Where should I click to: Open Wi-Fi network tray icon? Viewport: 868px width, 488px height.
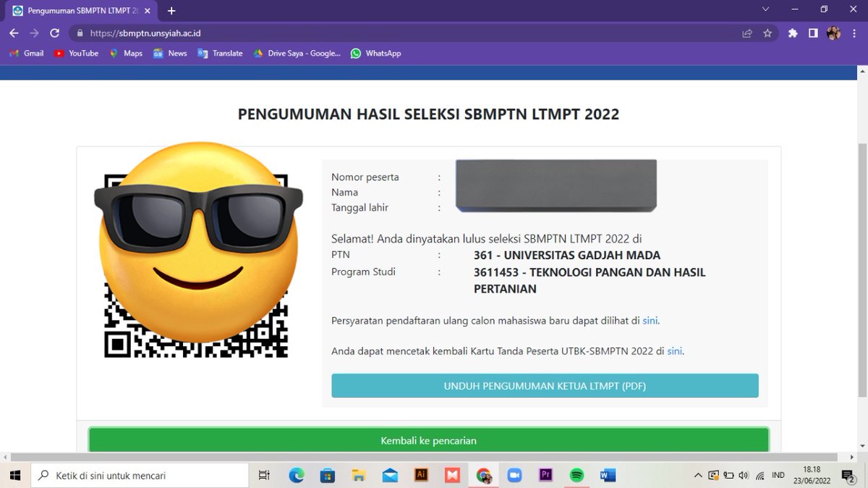[x=759, y=476]
